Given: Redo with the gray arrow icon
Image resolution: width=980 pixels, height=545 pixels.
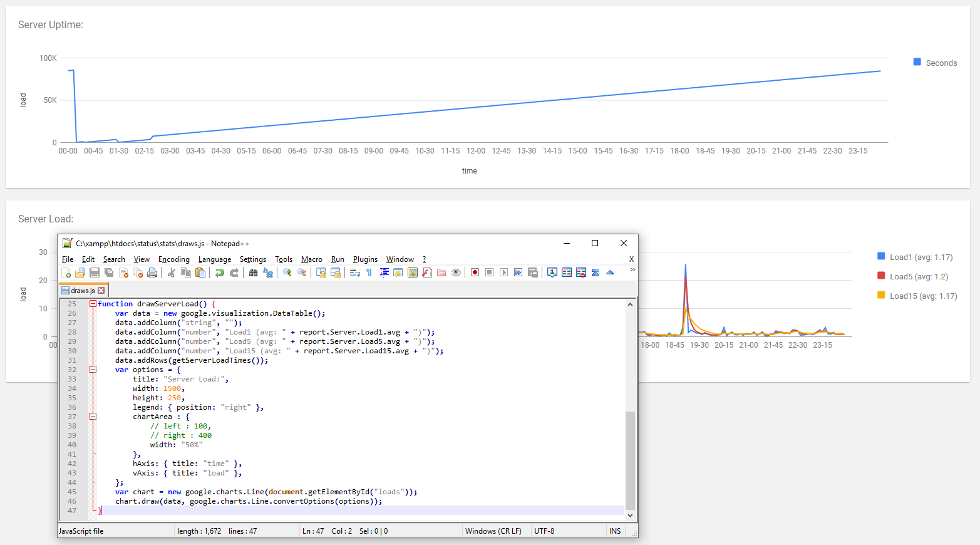Looking at the screenshot, I should click(x=234, y=272).
